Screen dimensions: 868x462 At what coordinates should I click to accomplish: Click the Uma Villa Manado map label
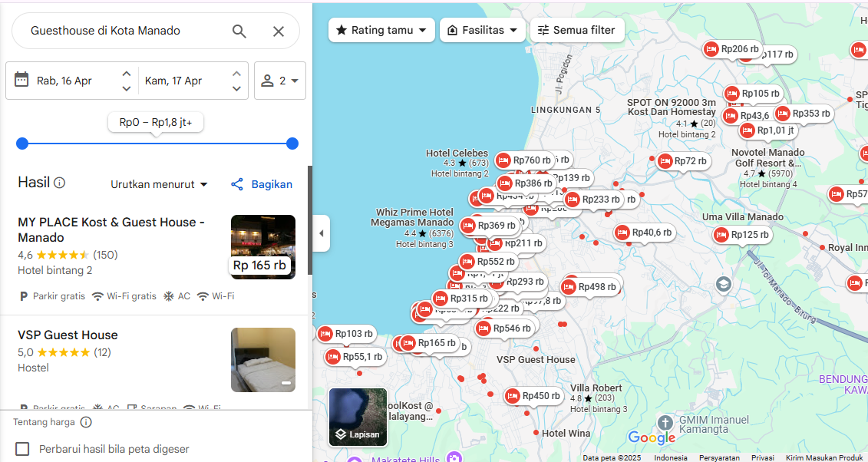tap(743, 217)
